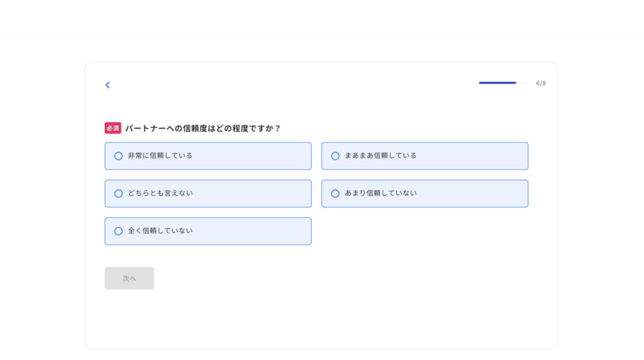This screenshot has width=644, height=360.
Task: Select the radio circle for まあまあ信頼している
Action: 335,156
